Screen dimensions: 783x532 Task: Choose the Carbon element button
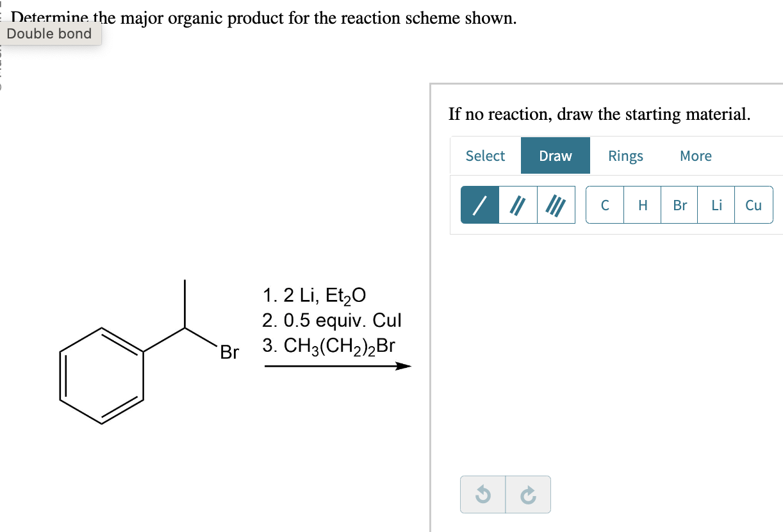pos(604,204)
